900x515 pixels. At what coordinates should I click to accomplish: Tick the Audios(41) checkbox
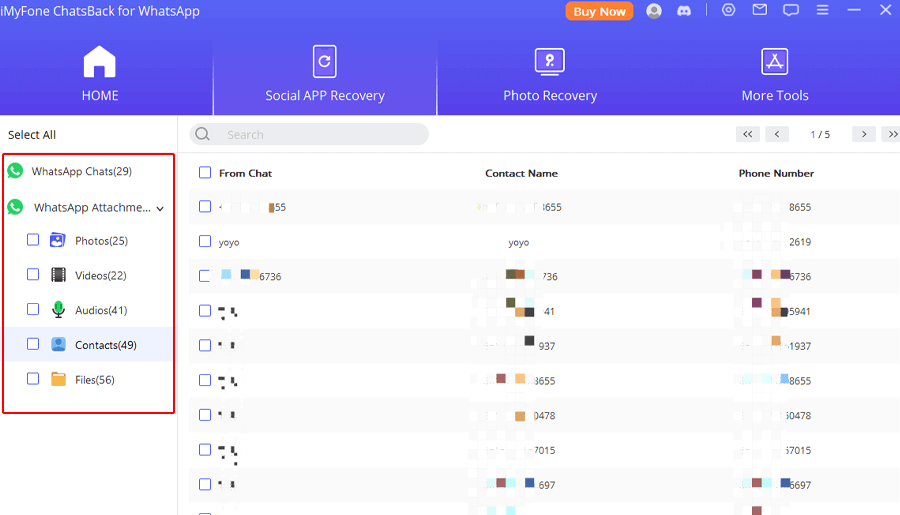[x=33, y=310]
